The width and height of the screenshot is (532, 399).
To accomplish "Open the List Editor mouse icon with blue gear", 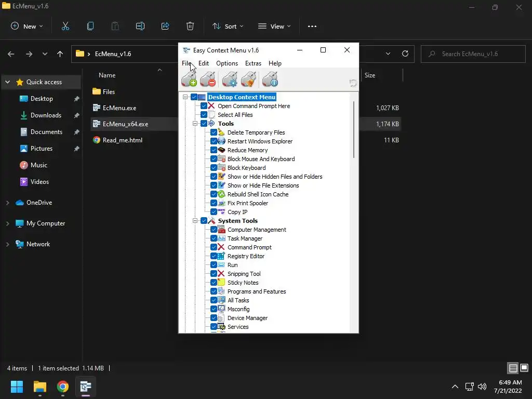I will (230, 79).
